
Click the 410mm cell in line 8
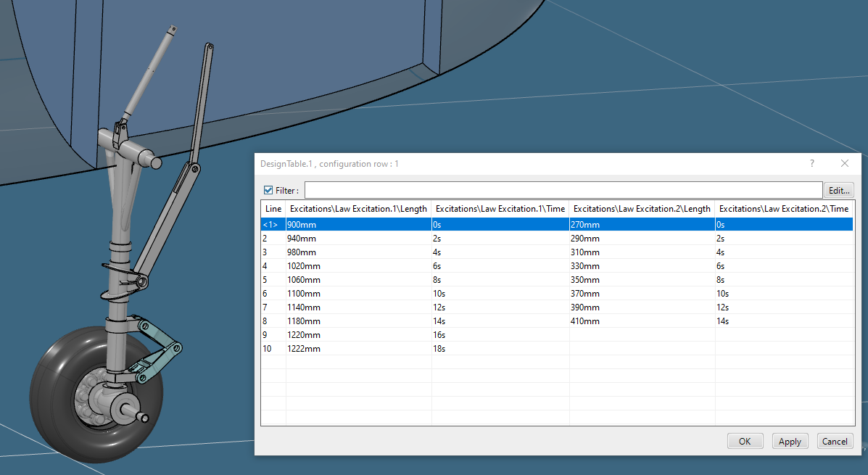585,321
